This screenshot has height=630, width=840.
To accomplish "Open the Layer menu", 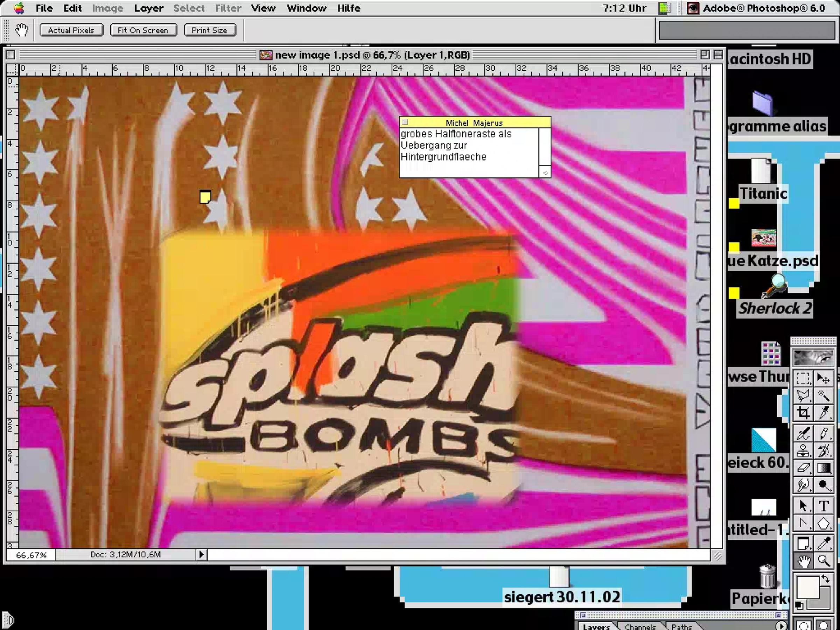I will coord(148,8).
